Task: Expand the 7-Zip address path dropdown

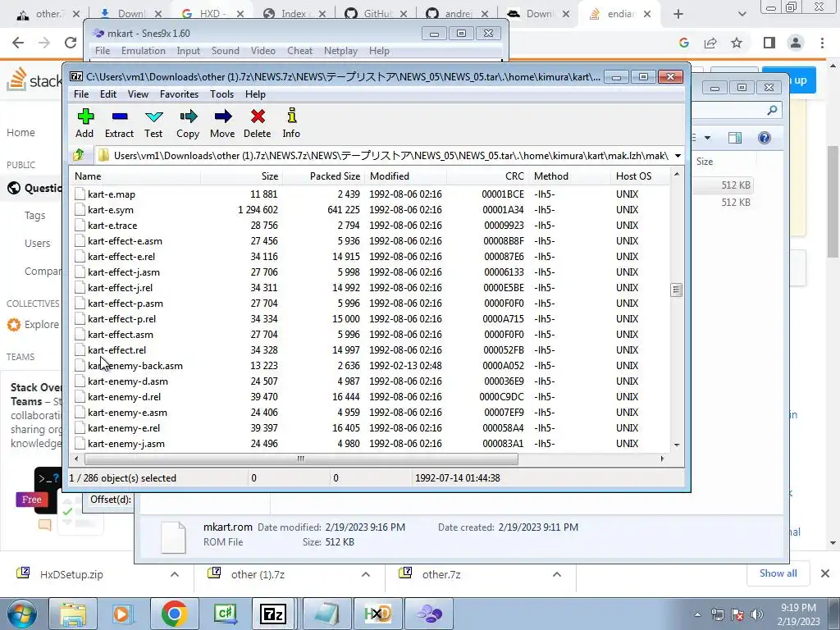Action: pos(678,156)
